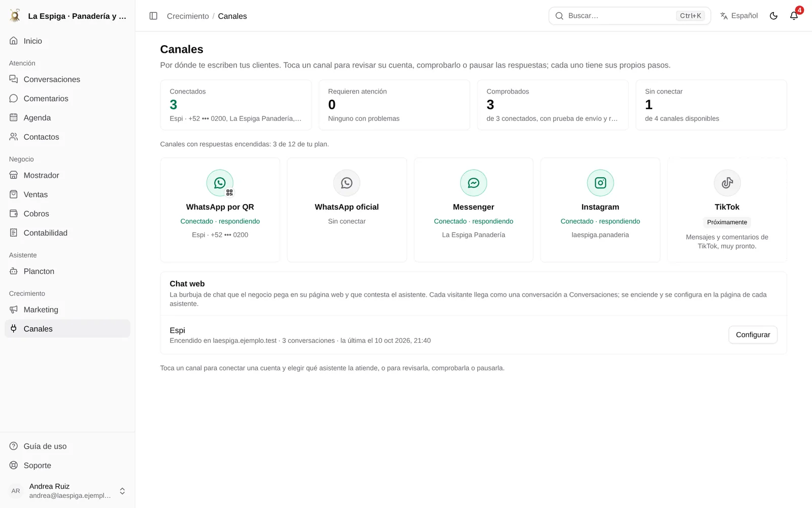Select the Sin conectar summary card
The height and width of the screenshot is (508, 812).
click(x=711, y=105)
